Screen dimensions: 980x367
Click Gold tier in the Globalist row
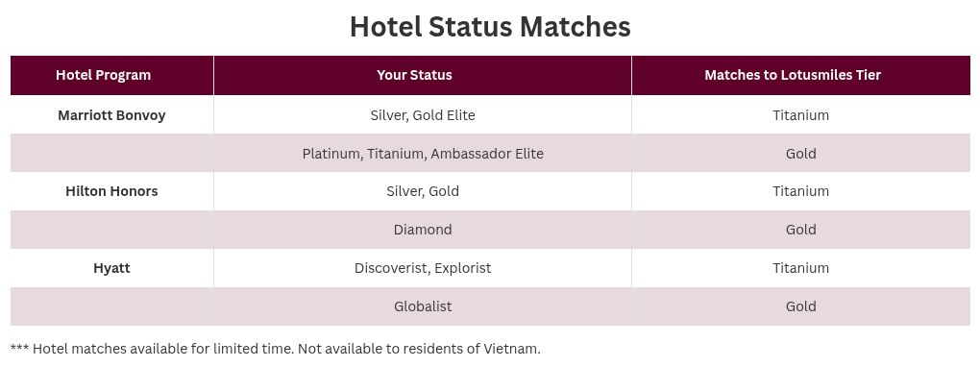[x=800, y=306]
